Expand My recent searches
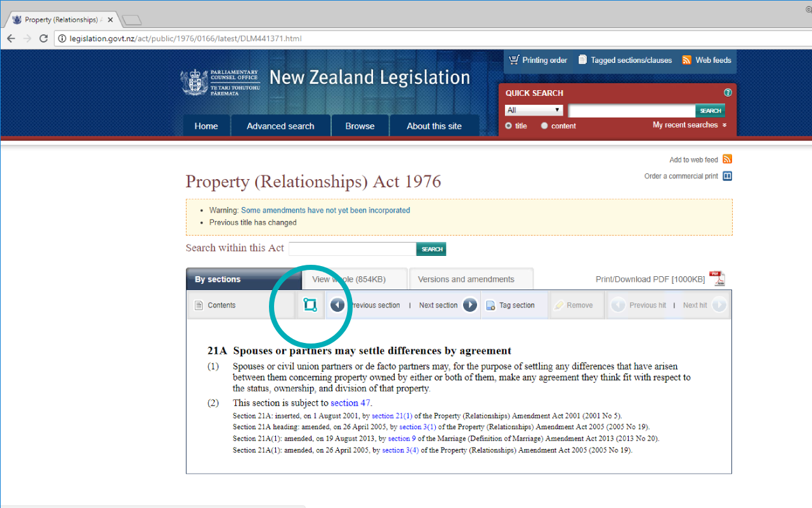Viewport: 812px width, 508px height. coord(690,125)
